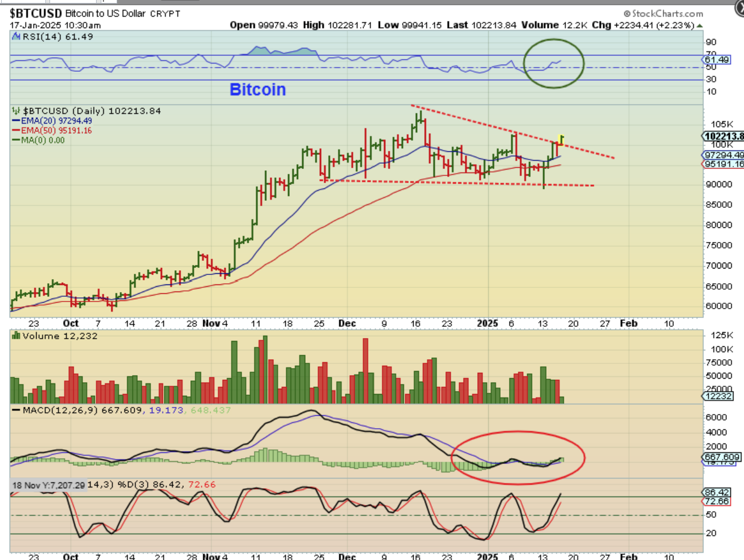Click the 667.609 MACD tag on right axis
Image resolution: width=744 pixels, height=560 pixels.
(x=723, y=457)
